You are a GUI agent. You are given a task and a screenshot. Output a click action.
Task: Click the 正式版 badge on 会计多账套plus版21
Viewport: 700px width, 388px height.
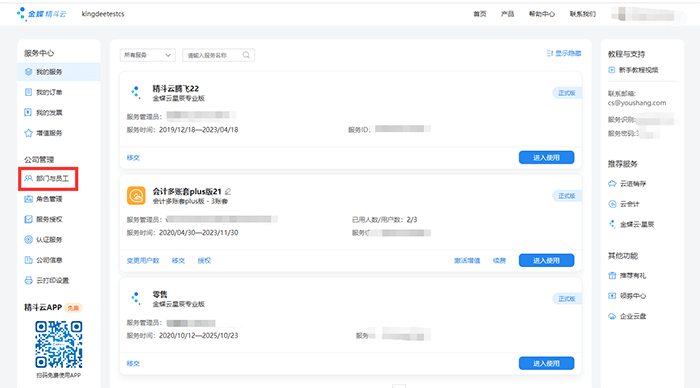567,196
